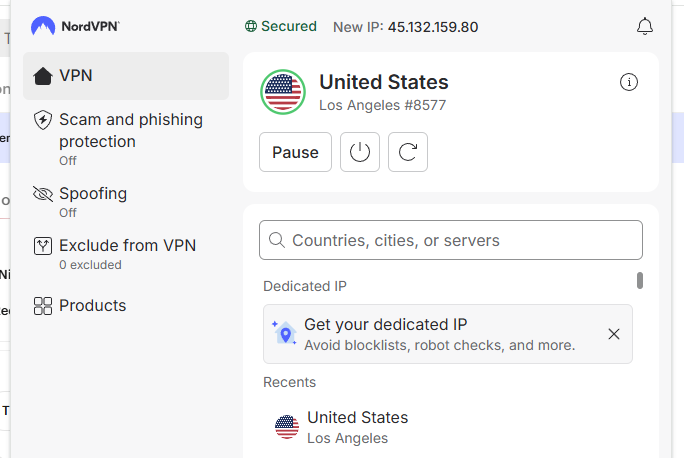Click the server list scrollbar thumb
Screen dimensions: 684x458
[640, 280]
